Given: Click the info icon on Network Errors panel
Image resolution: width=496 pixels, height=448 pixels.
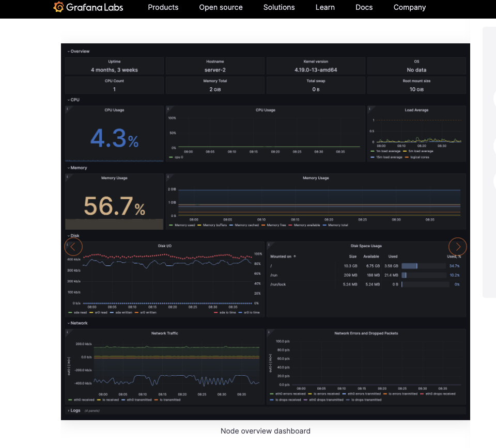Looking at the screenshot, I should [x=269, y=332].
